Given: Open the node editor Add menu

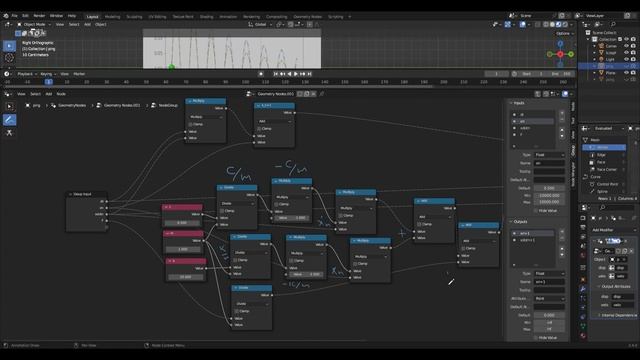Looking at the screenshot, I should pos(49,94).
